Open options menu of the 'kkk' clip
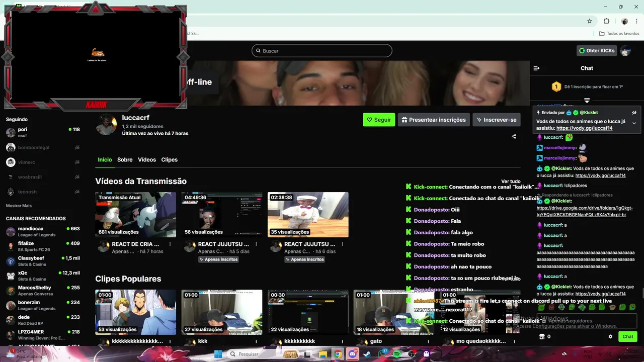Image resolution: width=644 pixels, height=362 pixels. (256, 341)
